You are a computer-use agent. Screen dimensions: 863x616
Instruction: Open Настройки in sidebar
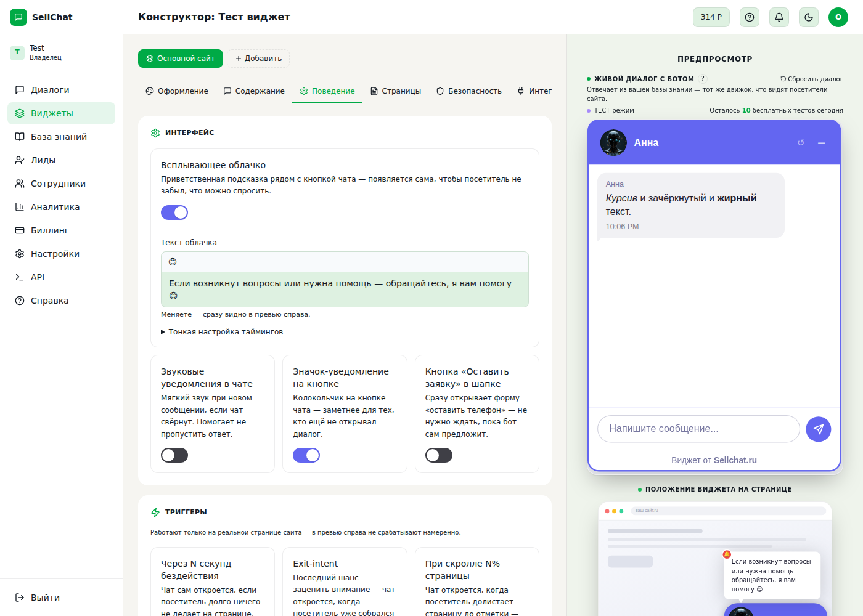point(61,254)
